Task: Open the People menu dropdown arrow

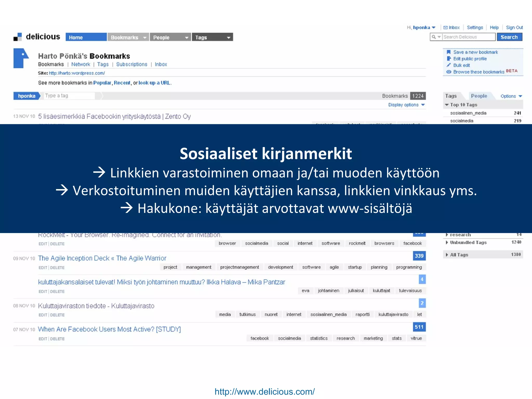Action: tap(187, 38)
